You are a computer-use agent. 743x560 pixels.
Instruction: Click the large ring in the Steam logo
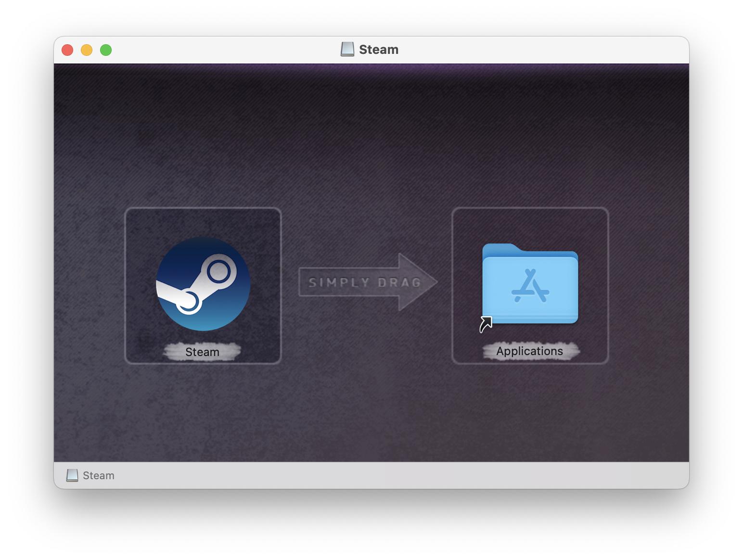click(x=218, y=271)
